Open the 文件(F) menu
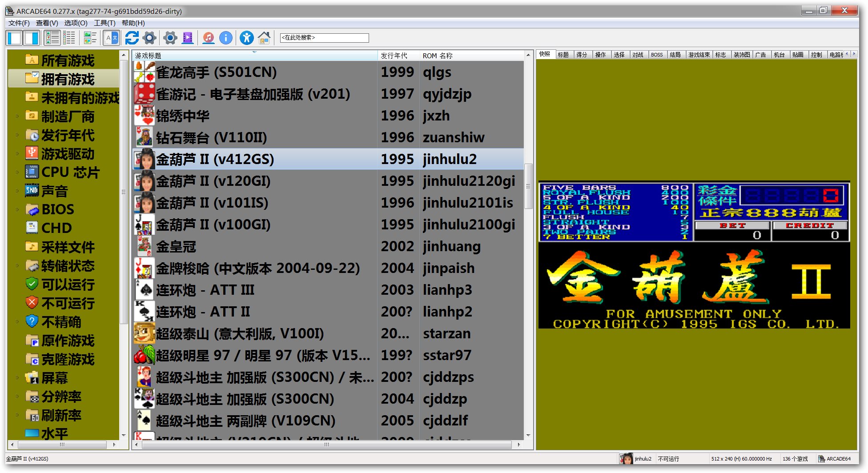Viewport: 868px width, 473px height. pos(19,23)
